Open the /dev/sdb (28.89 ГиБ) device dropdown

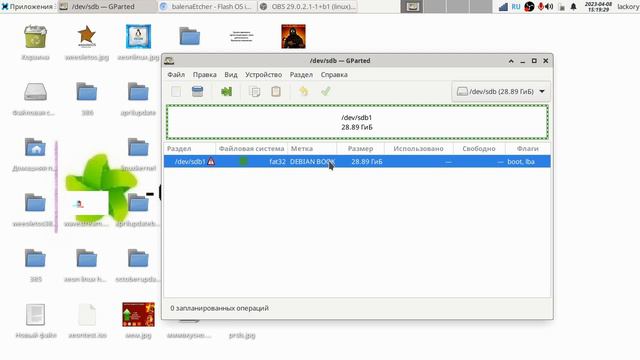501,91
